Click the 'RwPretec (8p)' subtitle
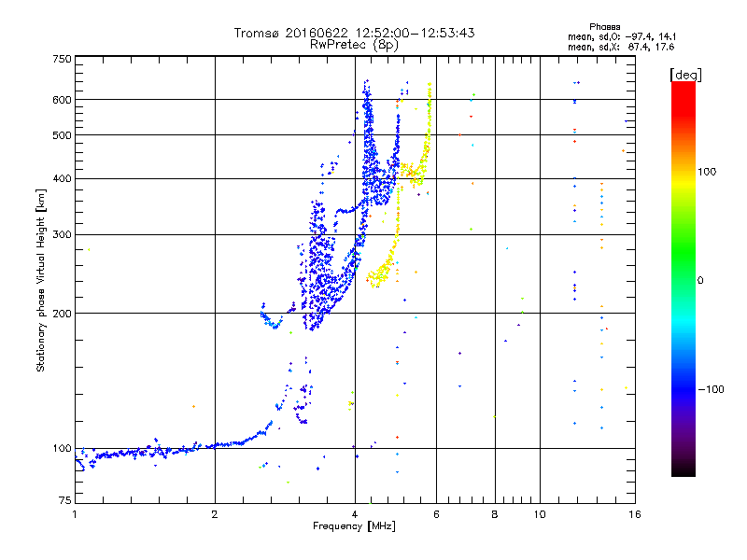Image resolution: width=747 pixels, height=560 pixels. point(354,45)
